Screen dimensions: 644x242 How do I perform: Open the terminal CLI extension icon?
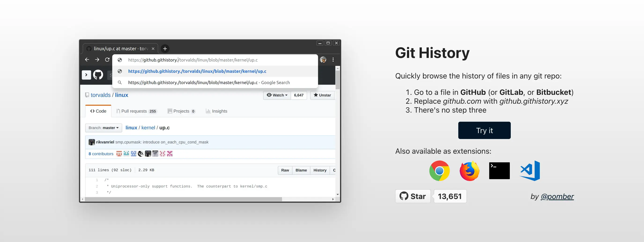tap(499, 171)
